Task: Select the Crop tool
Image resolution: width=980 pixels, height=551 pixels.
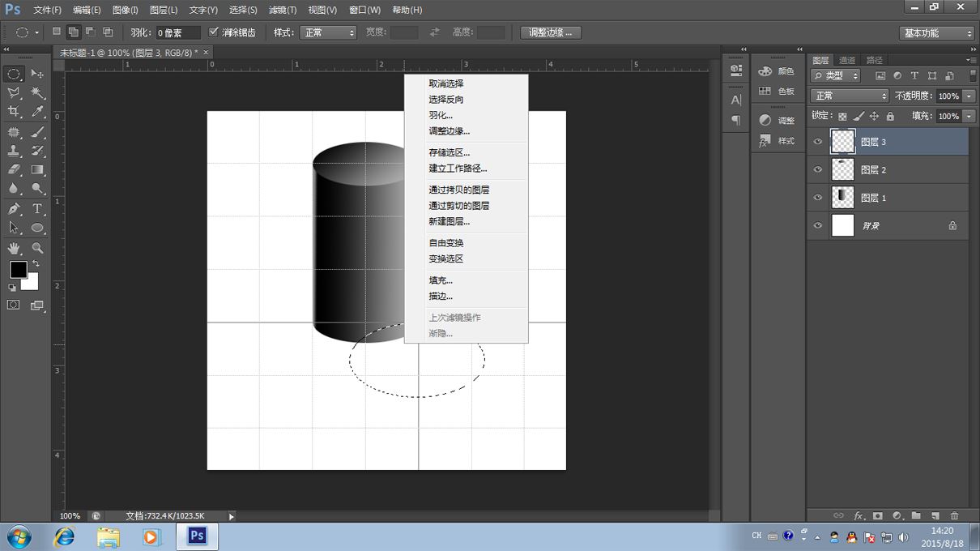Action: pyautogui.click(x=14, y=112)
